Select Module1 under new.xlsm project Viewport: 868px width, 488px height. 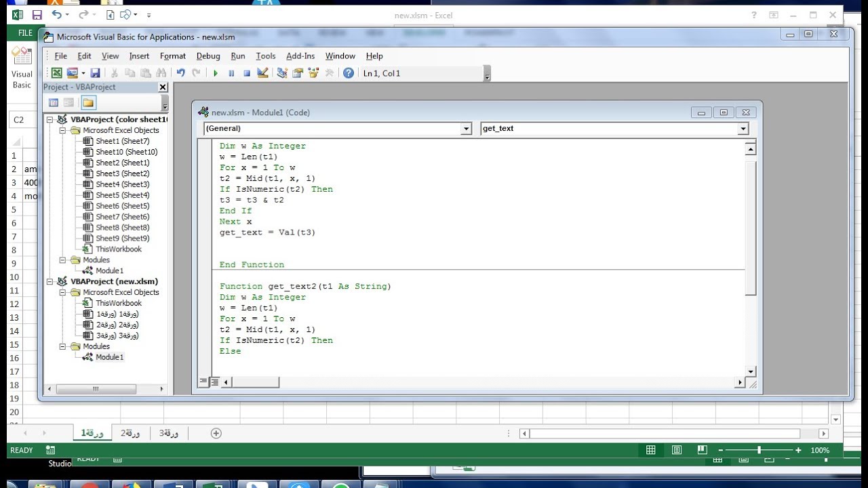click(109, 357)
